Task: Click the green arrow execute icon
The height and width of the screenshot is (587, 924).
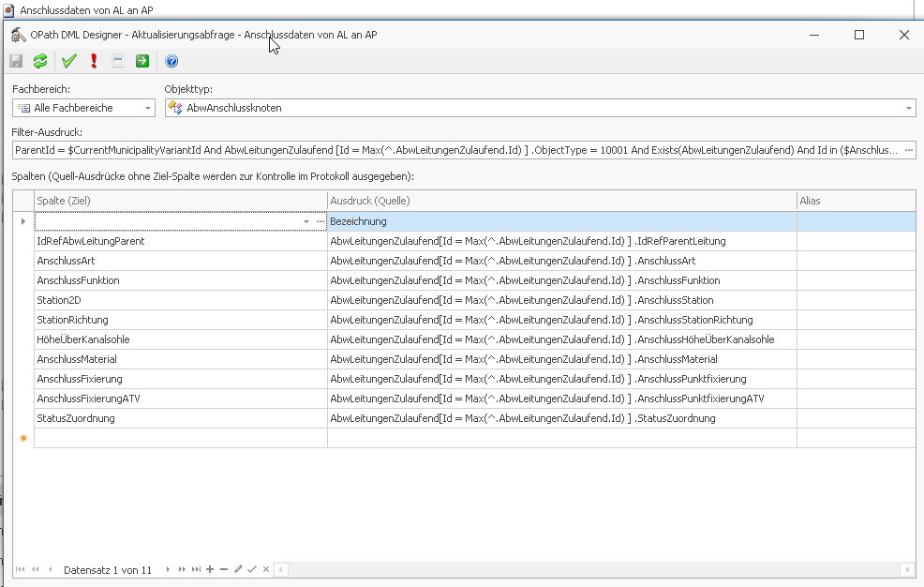Action: click(x=142, y=61)
